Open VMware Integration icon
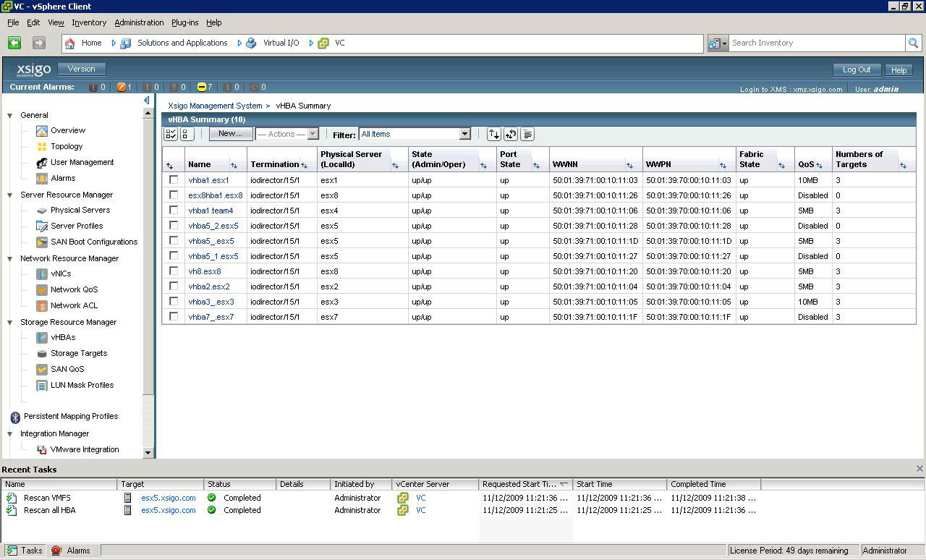Image resolution: width=926 pixels, height=560 pixels. tap(42, 450)
